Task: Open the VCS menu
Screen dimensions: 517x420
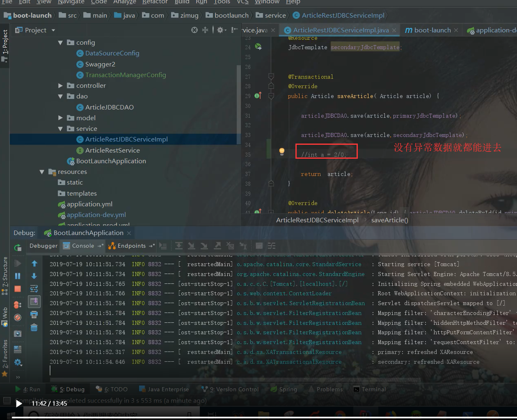Action: click(x=242, y=2)
